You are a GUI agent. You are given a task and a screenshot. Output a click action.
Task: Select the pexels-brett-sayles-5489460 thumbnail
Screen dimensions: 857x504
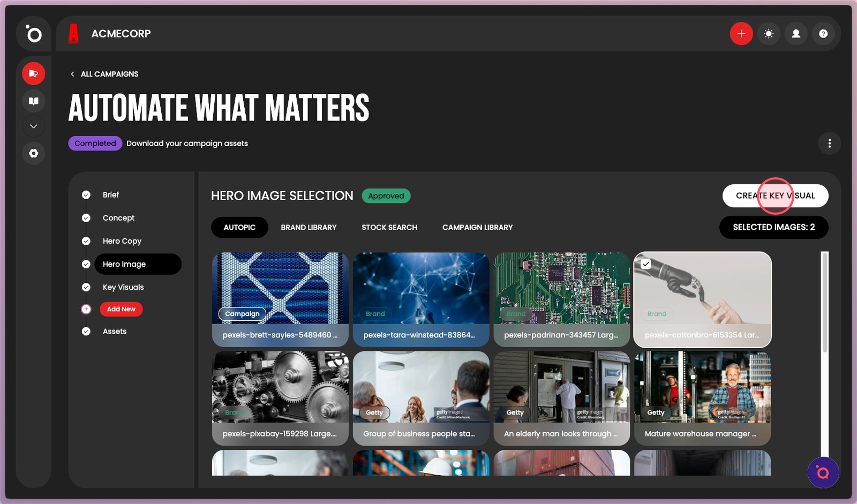tap(280, 299)
